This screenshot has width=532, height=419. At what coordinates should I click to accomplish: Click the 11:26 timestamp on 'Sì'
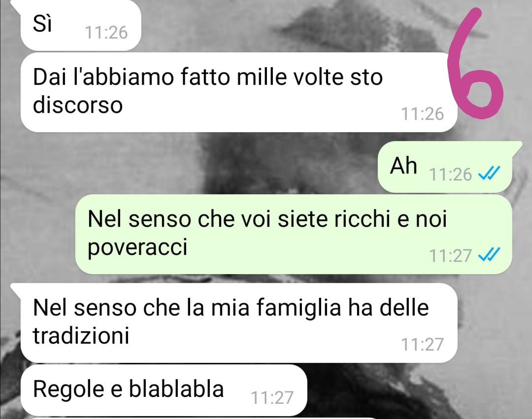click(x=106, y=33)
